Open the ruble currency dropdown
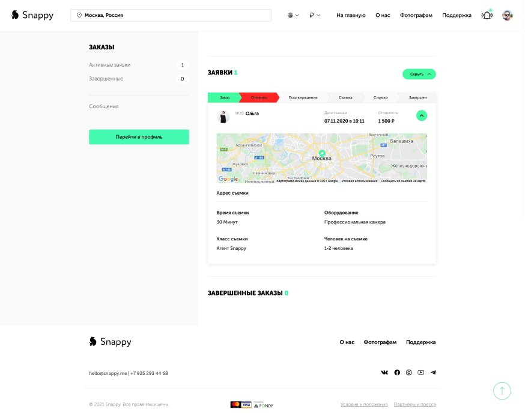This screenshot has width=525, height=420. (x=315, y=15)
